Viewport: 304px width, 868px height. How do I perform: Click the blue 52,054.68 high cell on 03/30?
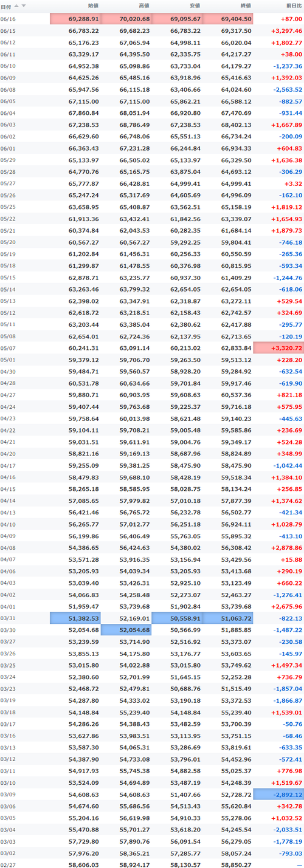pos(126,629)
